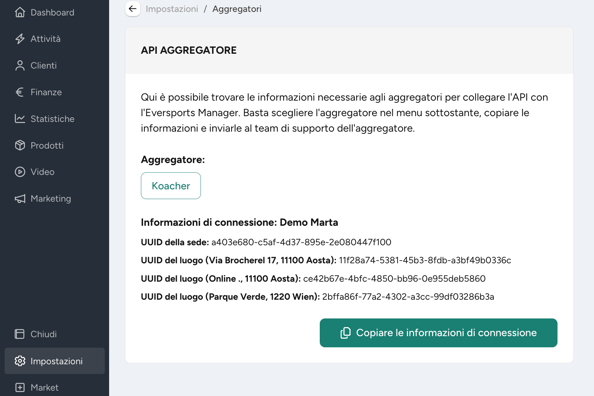Select the Video sidebar label
Screen dimensions: 594x396
[42, 172]
